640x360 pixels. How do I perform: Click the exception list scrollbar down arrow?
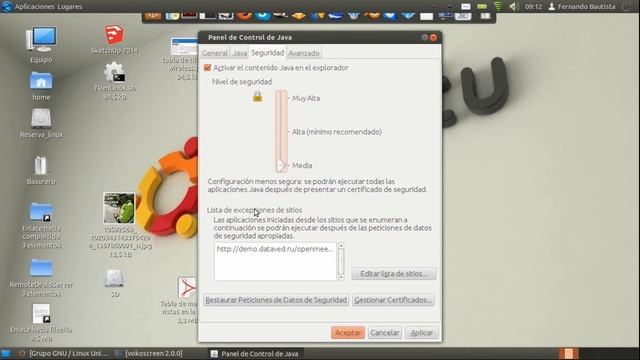pyautogui.click(x=341, y=278)
